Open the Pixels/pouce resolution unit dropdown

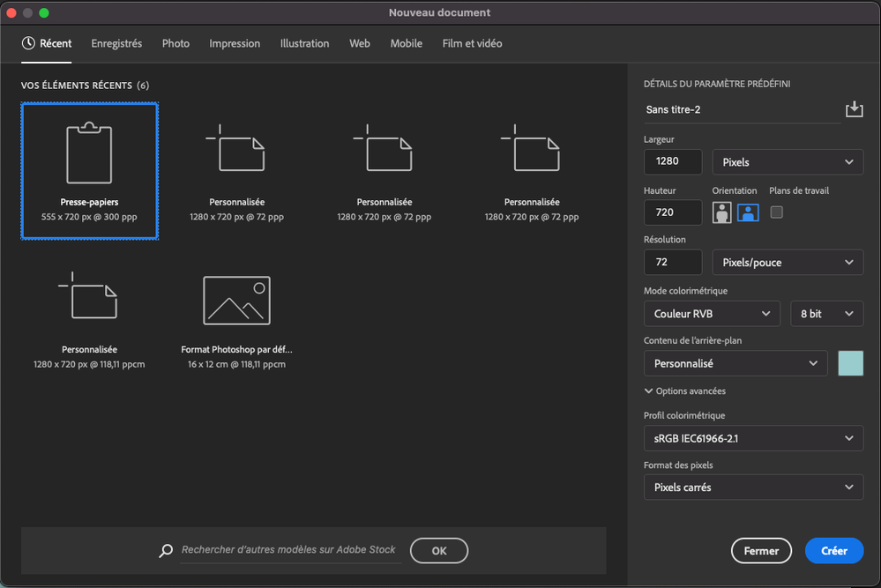click(788, 263)
